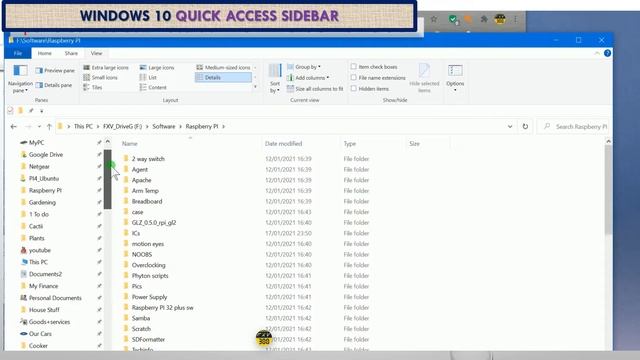Open the File tab
The image size is (640, 360).
pyautogui.click(x=18, y=53)
